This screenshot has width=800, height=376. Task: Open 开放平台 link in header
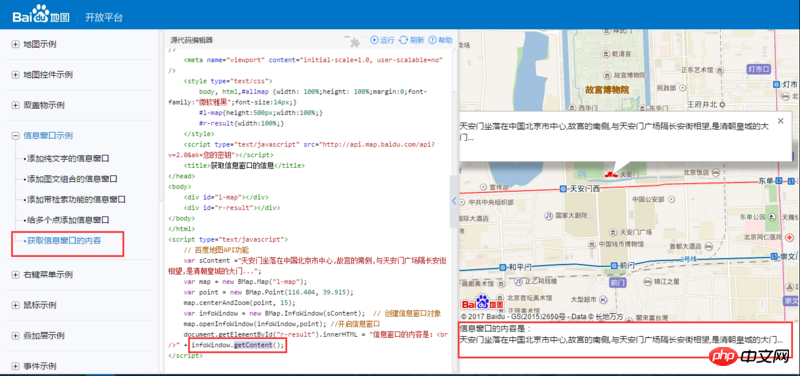(104, 17)
